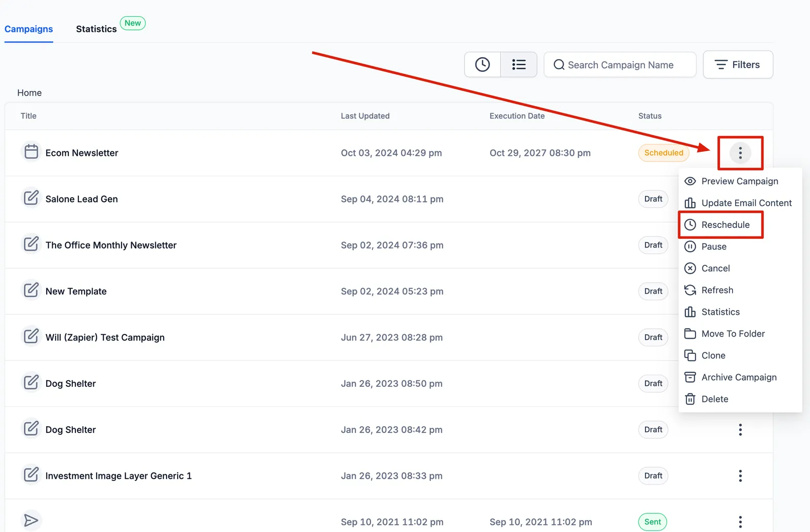Image resolution: width=810 pixels, height=532 pixels.
Task: Open The Office Monthly Newsletter campaign
Action: [x=111, y=245]
